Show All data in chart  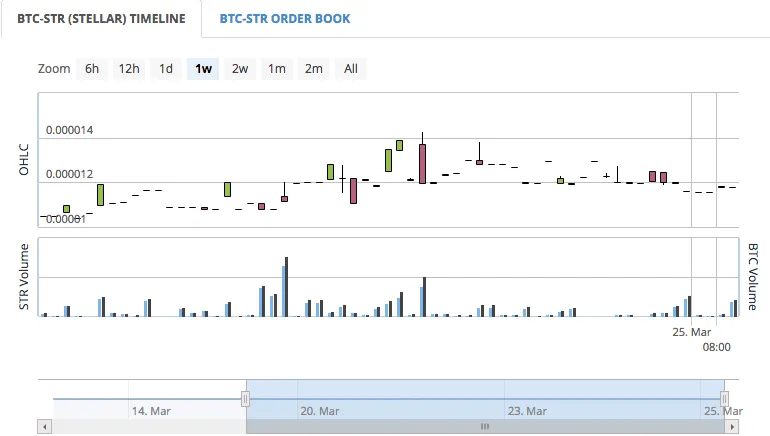click(x=351, y=69)
